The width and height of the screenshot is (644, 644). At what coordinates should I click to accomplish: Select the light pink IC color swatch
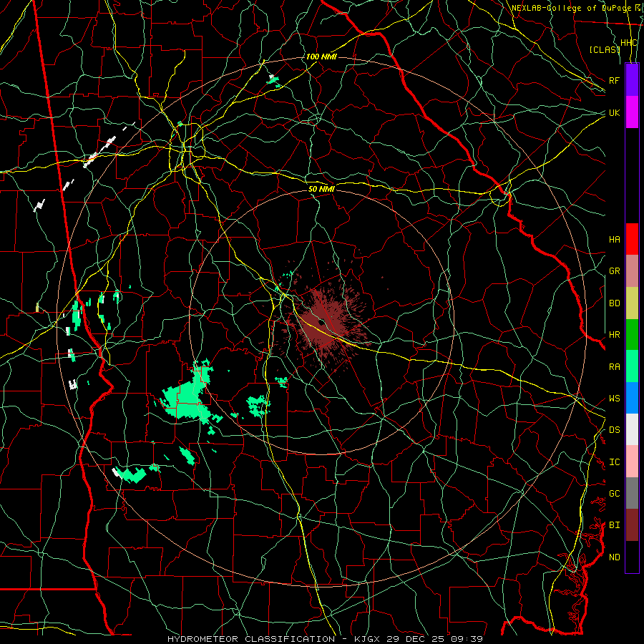(x=632, y=462)
